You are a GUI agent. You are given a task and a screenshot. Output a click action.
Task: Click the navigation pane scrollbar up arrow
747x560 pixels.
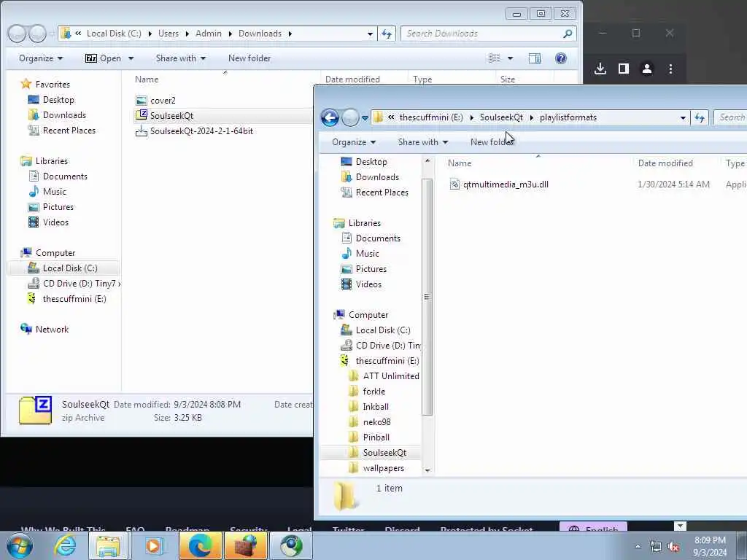[x=427, y=161]
